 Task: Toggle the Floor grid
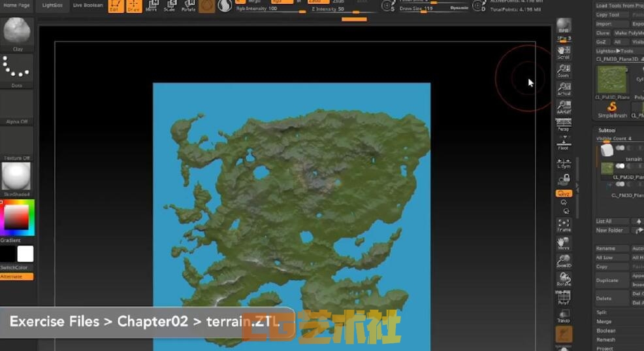coord(564,142)
